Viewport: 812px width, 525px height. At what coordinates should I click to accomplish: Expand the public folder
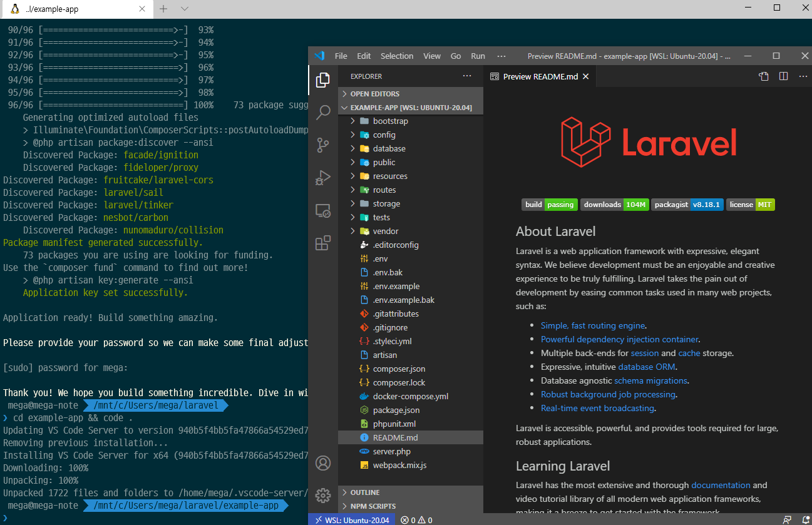coord(411,162)
